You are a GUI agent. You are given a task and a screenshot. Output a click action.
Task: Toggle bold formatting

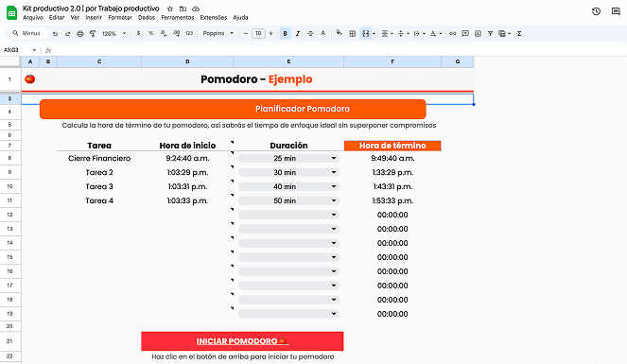285,33
